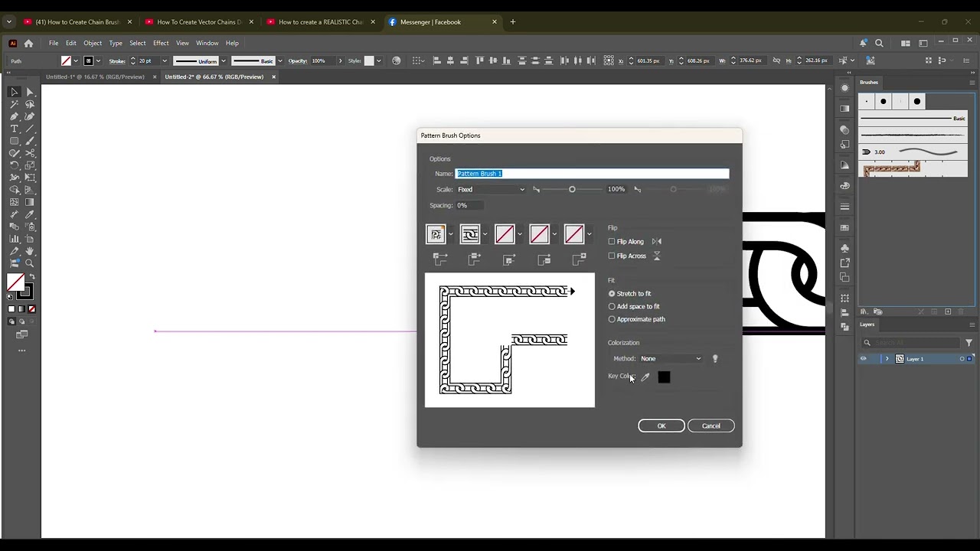Screen dimensions: 980x551
Task: Click the search icon in top bar
Action: pyautogui.click(x=879, y=43)
